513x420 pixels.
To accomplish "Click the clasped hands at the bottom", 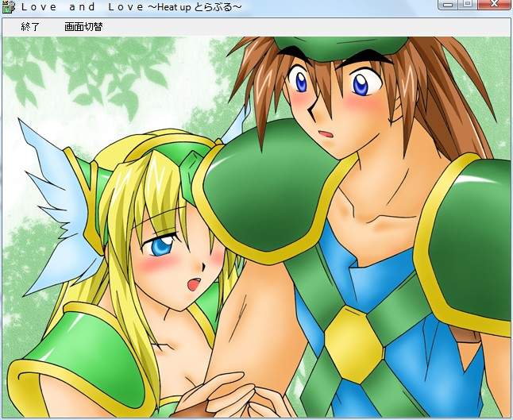I will point(226,395).
